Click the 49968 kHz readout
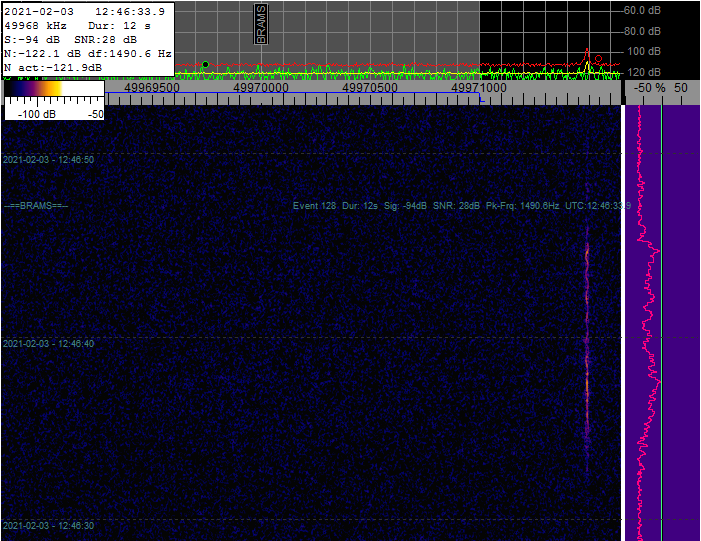The width and height of the screenshot is (701, 541). coord(35,26)
